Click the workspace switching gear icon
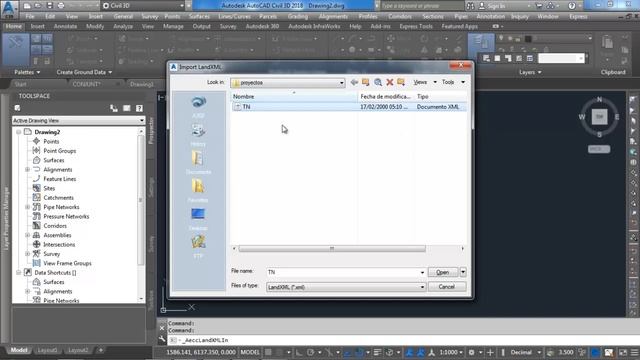Viewport: 640px width, 360px height. 471,352
